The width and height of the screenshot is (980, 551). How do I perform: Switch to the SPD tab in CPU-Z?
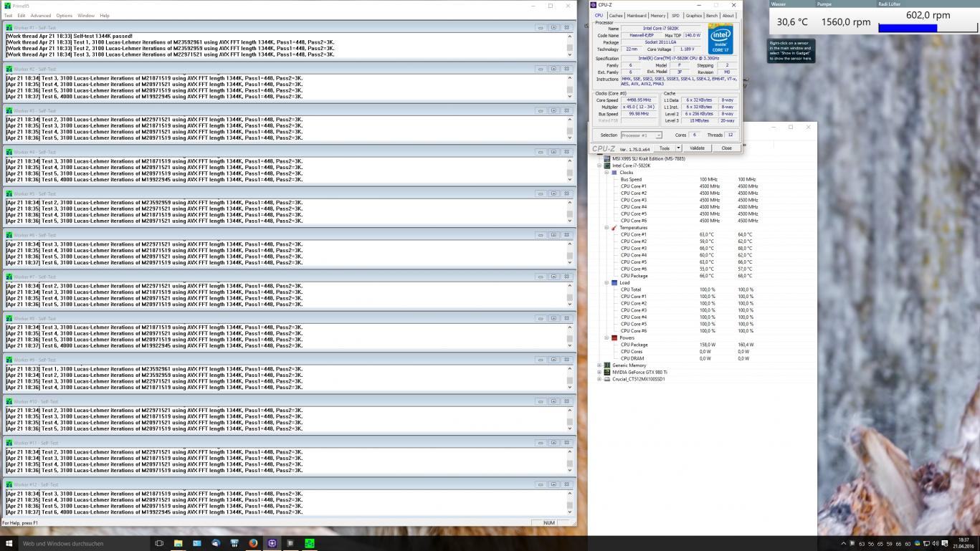[675, 15]
